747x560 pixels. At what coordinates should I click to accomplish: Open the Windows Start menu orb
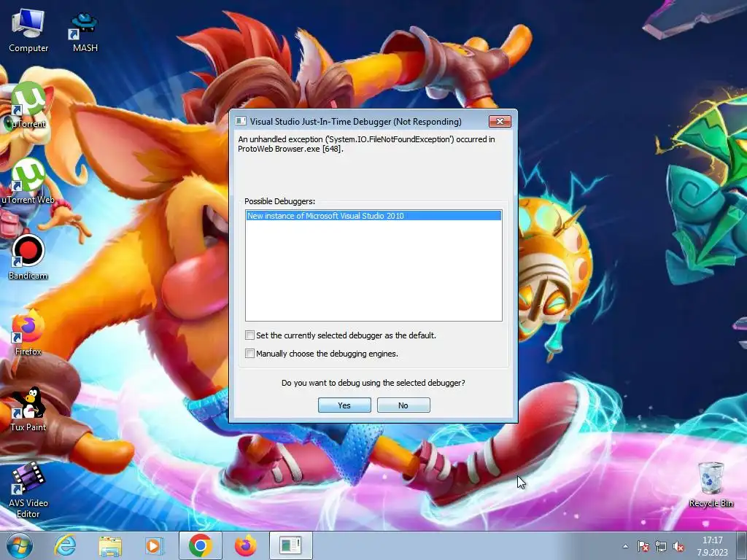(x=20, y=545)
